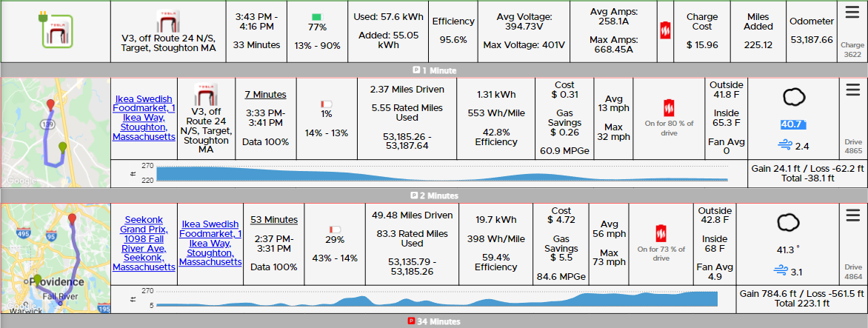Click the 398 Wh/Mile text
Image resolution: width=868 pixels, height=328 pixels.
495,238
